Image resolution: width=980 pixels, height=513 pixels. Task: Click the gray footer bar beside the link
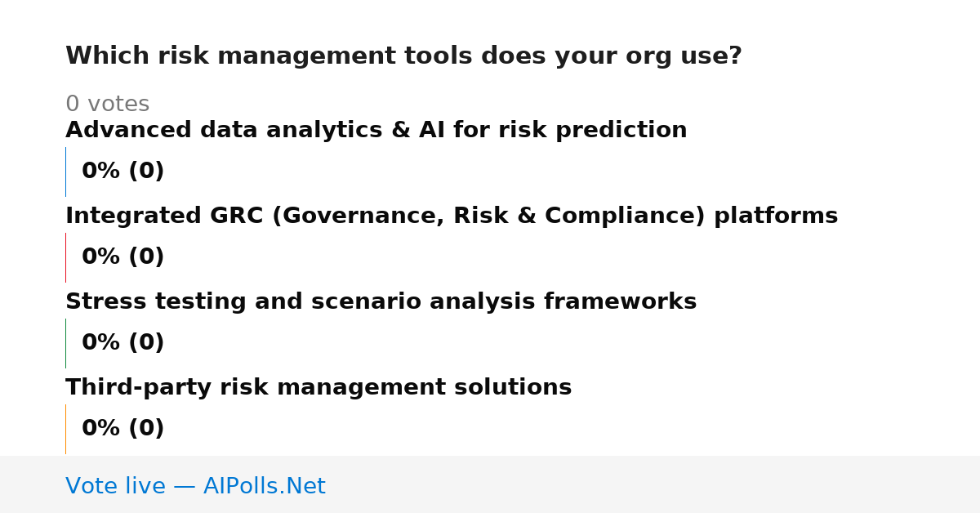pos(653,484)
